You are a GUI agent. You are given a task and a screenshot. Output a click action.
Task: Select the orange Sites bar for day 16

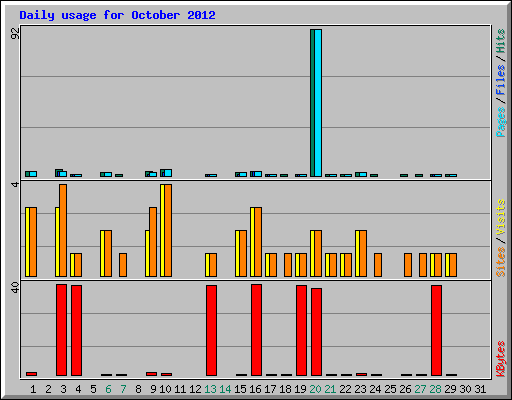tap(258, 242)
